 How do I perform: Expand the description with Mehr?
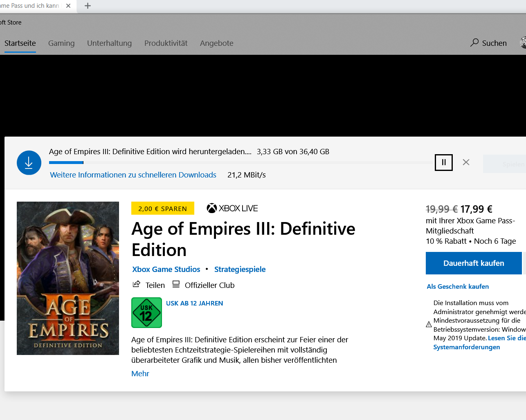point(140,373)
